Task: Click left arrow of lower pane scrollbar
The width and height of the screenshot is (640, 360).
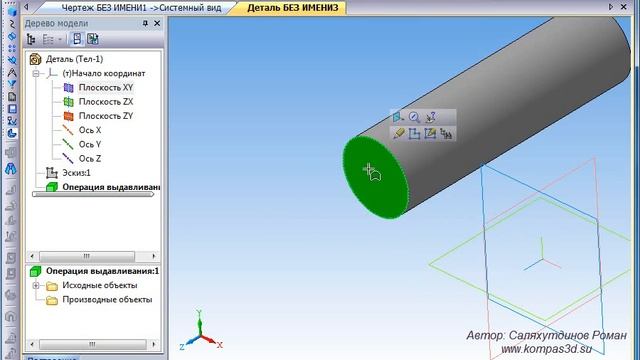Action: (x=32, y=344)
